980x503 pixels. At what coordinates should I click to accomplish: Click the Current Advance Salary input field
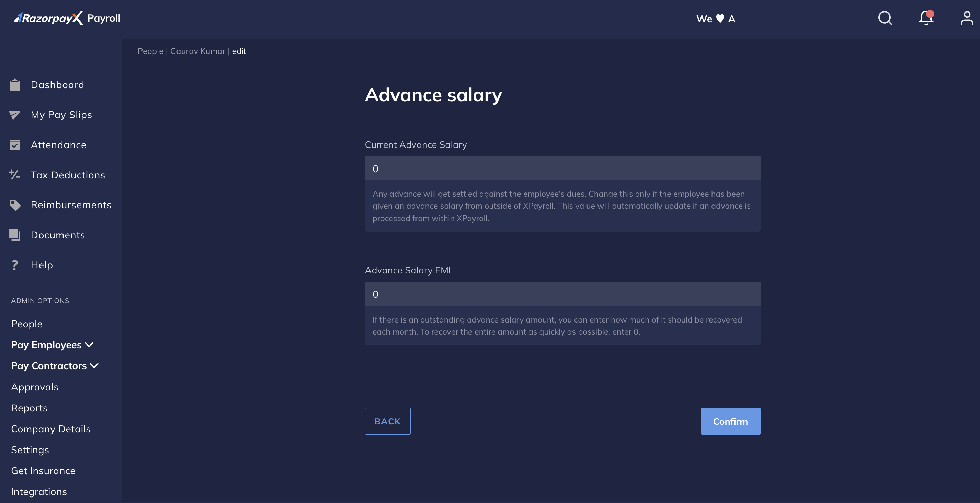pyautogui.click(x=562, y=167)
